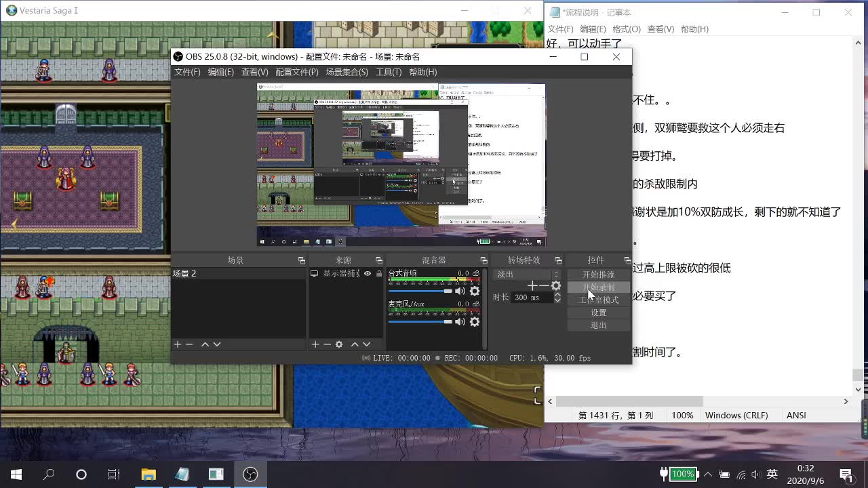This screenshot has width=868, height=488.
Task: Select 场景 2 in scenes list
Action: click(239, 274)
